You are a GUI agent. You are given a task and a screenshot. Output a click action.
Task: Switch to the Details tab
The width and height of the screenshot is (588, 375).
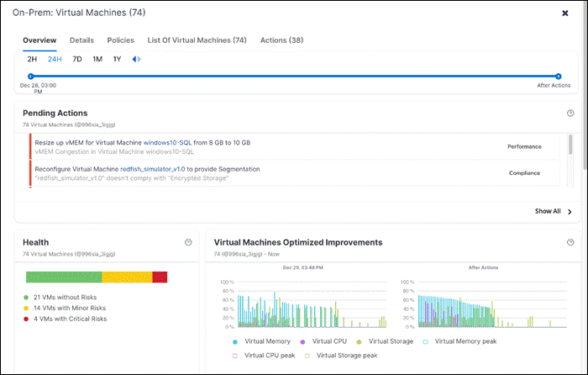point(81,40)
